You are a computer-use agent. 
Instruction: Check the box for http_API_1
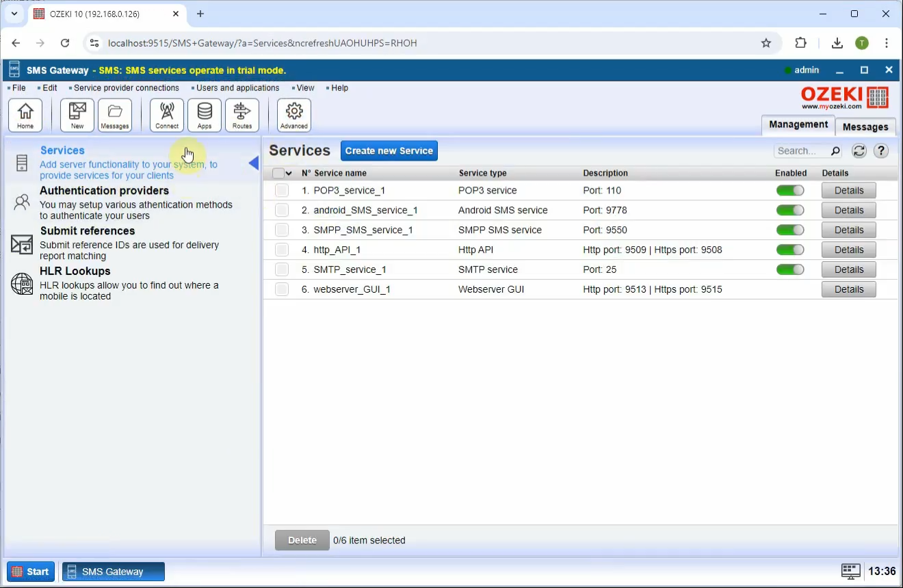[x=282, y=250]
